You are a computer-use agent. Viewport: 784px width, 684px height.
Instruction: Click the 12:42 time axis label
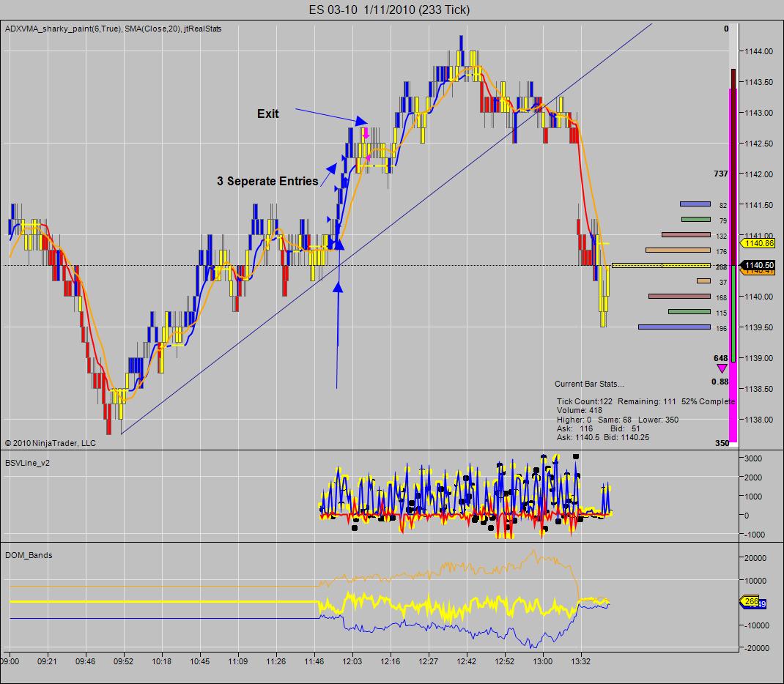click(467, 661)
